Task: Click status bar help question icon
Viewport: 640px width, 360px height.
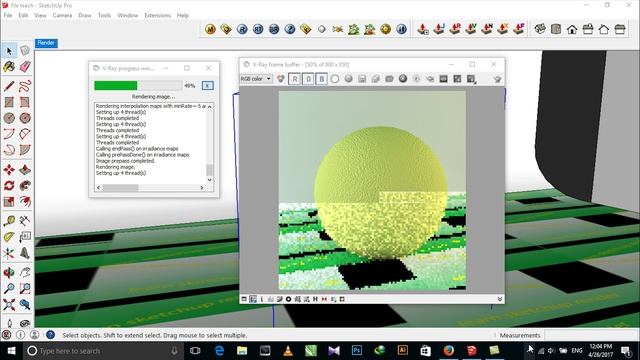Action: coord(50,335)
